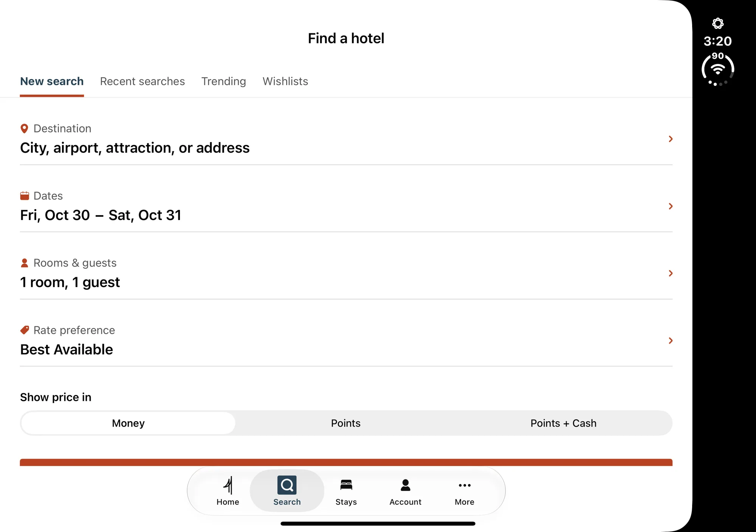Click the Destination map pin icon
756x532 pixels.
tap(24, 129)
